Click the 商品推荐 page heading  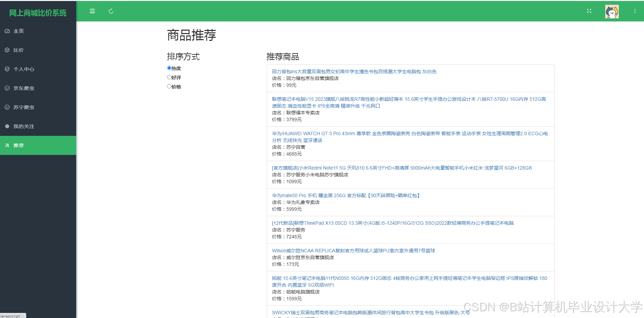pos(192,35)
